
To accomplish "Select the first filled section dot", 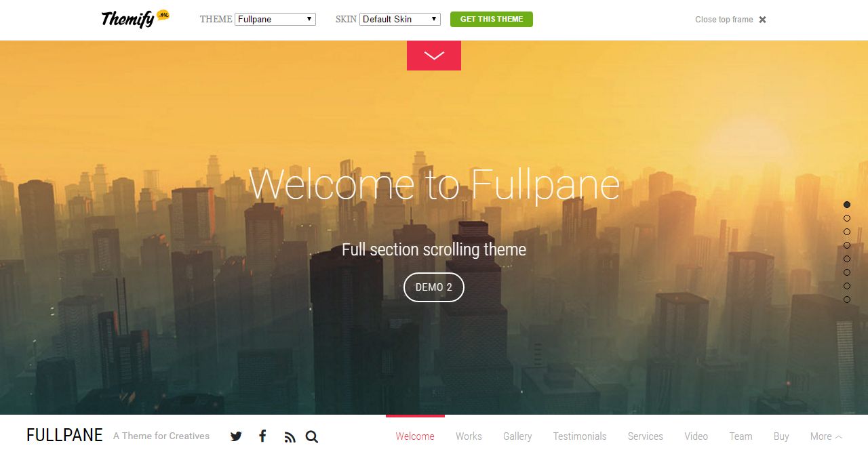I will point(847,205).
